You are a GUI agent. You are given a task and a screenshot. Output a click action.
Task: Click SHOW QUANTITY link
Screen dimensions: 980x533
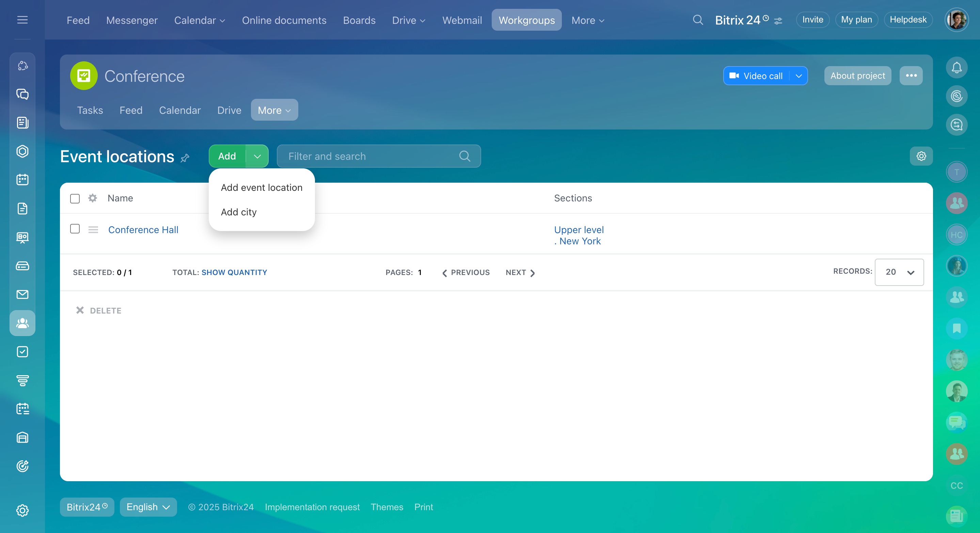tap(234, 272)
